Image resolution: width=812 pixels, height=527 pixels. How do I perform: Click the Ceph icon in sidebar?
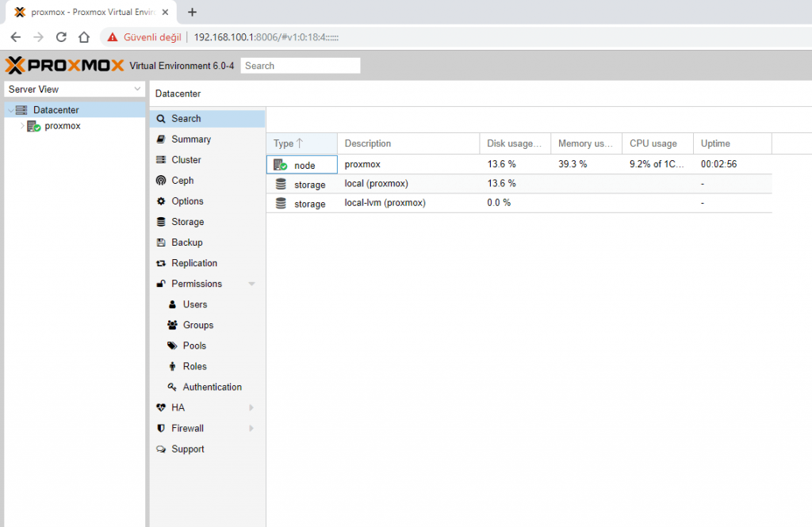pos(161,181)
